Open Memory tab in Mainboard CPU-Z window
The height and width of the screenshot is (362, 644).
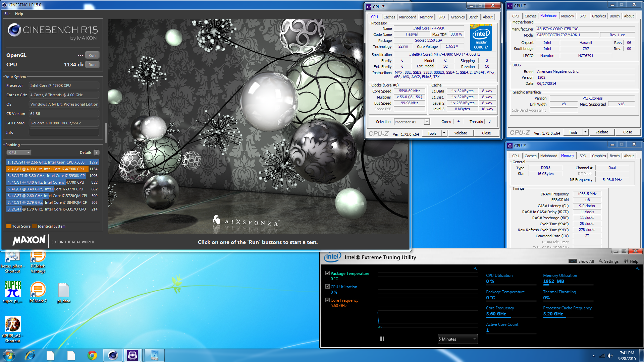[x=567, y=16]
